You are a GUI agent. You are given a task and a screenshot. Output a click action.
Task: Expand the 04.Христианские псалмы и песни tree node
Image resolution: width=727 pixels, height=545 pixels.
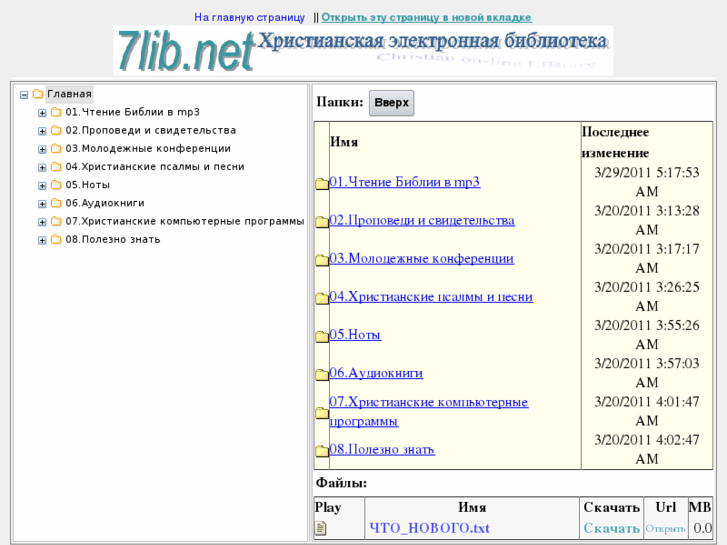[x=42, y=167]
